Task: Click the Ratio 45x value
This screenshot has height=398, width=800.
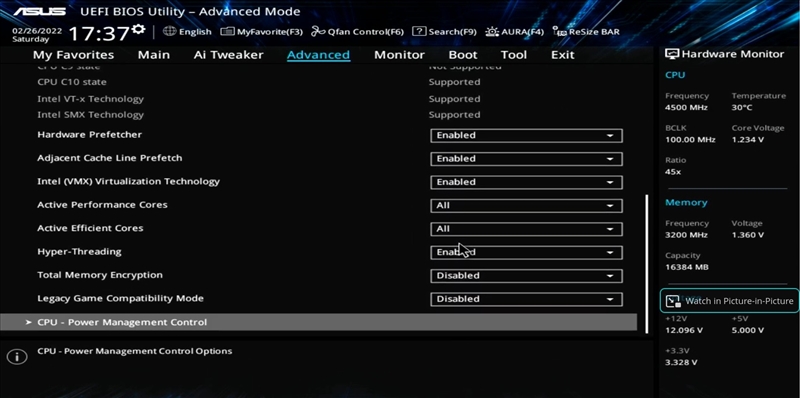Action: point(673,172)
